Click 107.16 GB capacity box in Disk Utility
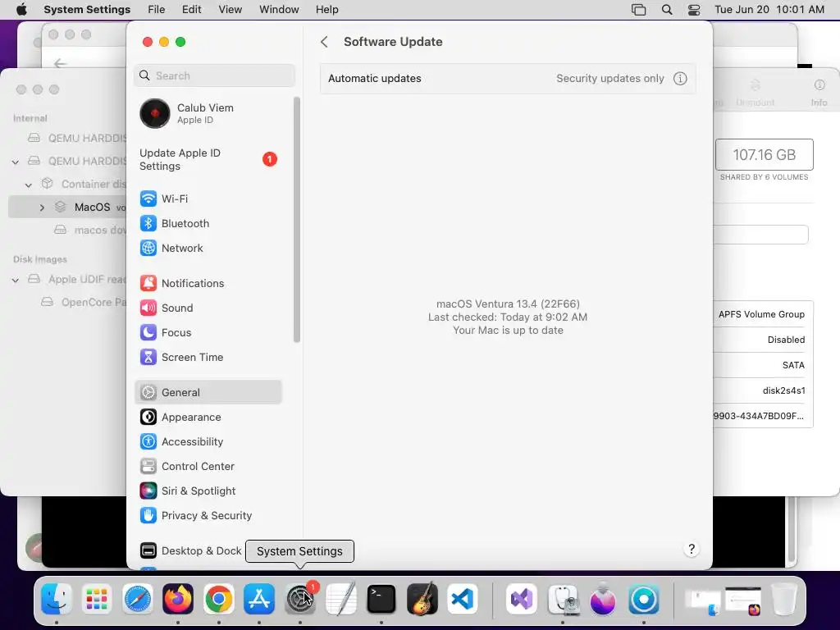This screenshot has width=840, height=630. point(764,155)
